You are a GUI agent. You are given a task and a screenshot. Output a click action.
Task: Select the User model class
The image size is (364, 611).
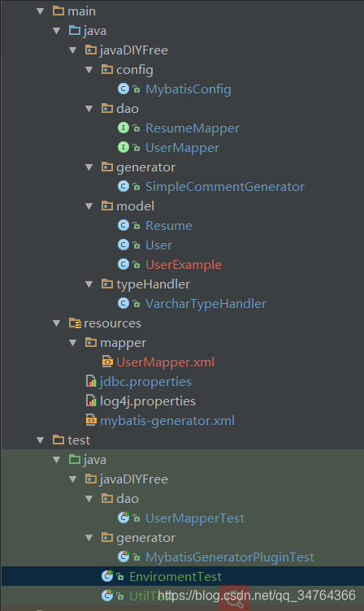point(158,245)
